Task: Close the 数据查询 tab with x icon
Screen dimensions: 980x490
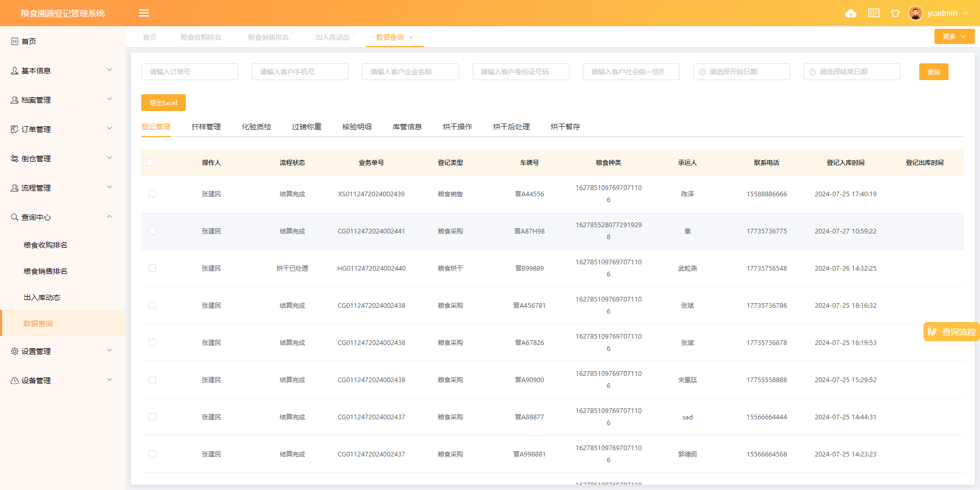Action: pyautogui.click(x=411, y=38)
